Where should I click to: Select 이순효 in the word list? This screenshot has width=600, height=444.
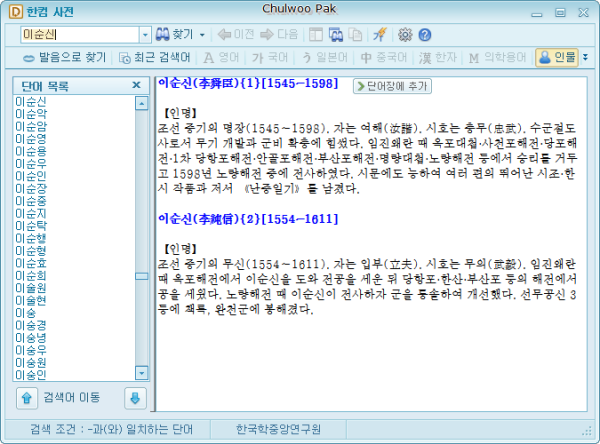(x=31, y=263)
